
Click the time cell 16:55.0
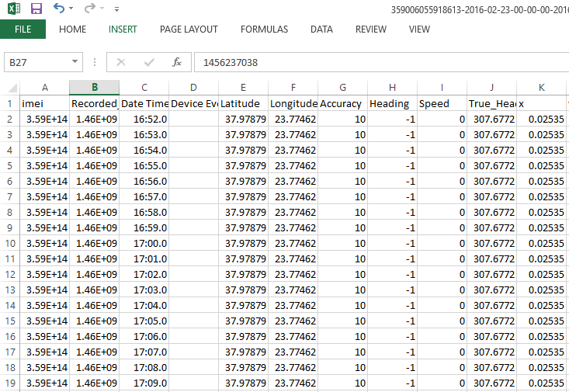(x=144, y=165)
